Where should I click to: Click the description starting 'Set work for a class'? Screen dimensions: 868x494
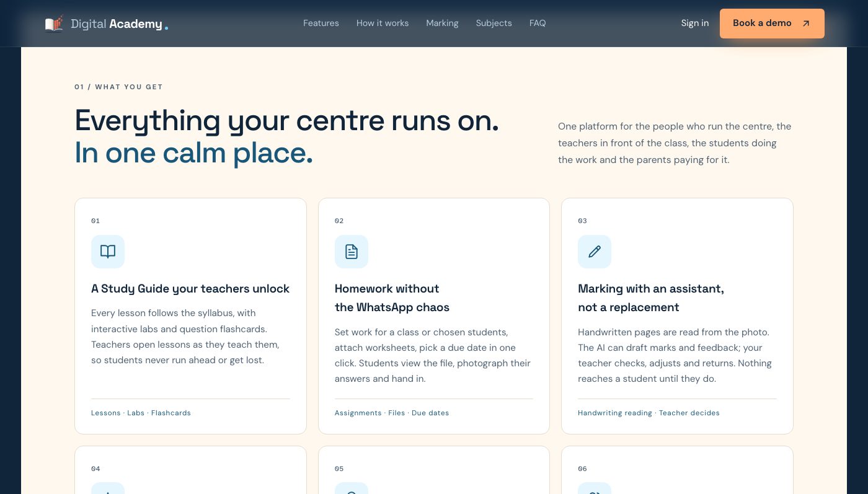[x=433, y=355]
